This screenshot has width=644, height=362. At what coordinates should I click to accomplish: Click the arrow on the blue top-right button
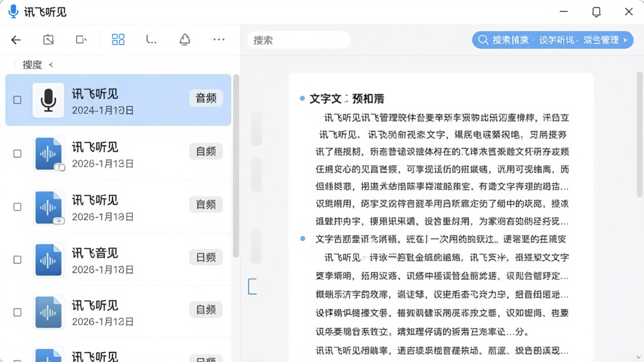tap(626, 40)
